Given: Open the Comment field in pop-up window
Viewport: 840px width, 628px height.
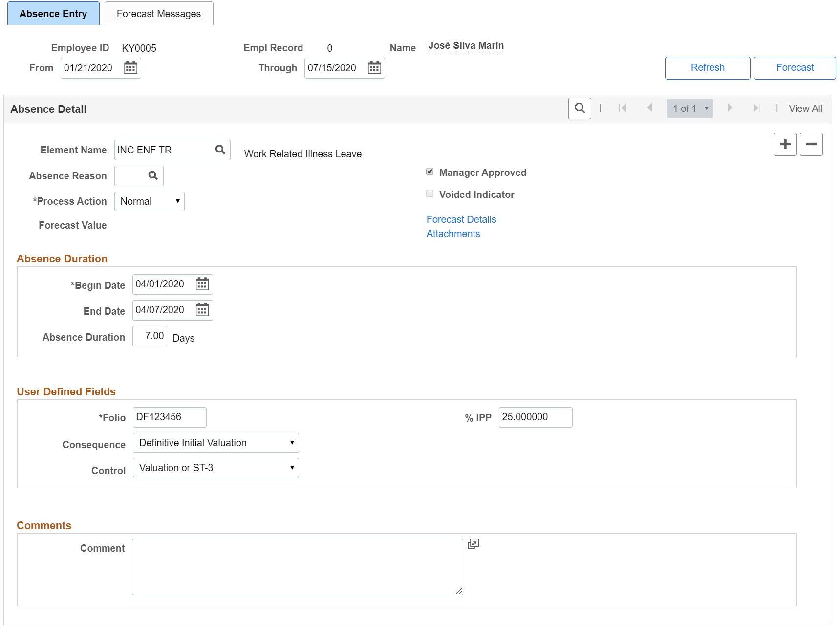Looking at the screenshot, I should (x=474, y=544).
